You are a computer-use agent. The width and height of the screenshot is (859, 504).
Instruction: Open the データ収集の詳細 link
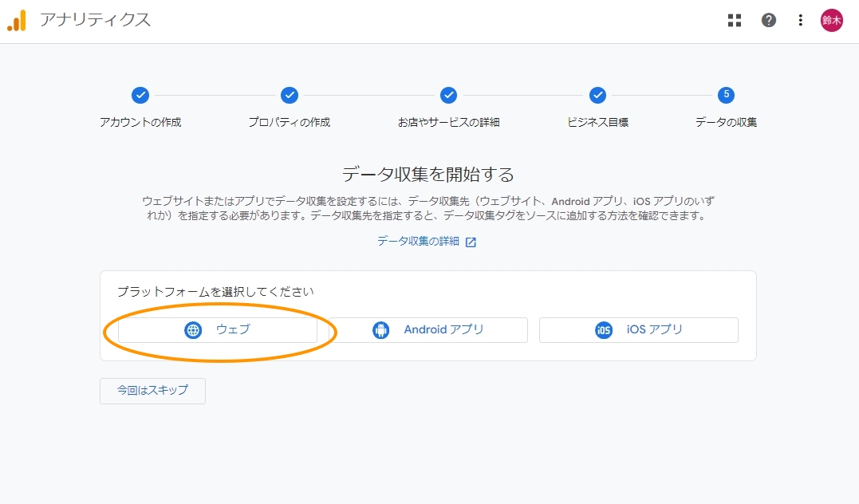pyautogui.click(x=418, y=242)
